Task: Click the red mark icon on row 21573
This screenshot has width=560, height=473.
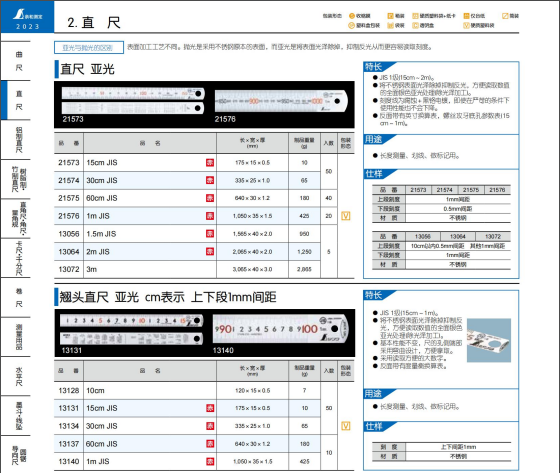Action: (x=210, y=163)
